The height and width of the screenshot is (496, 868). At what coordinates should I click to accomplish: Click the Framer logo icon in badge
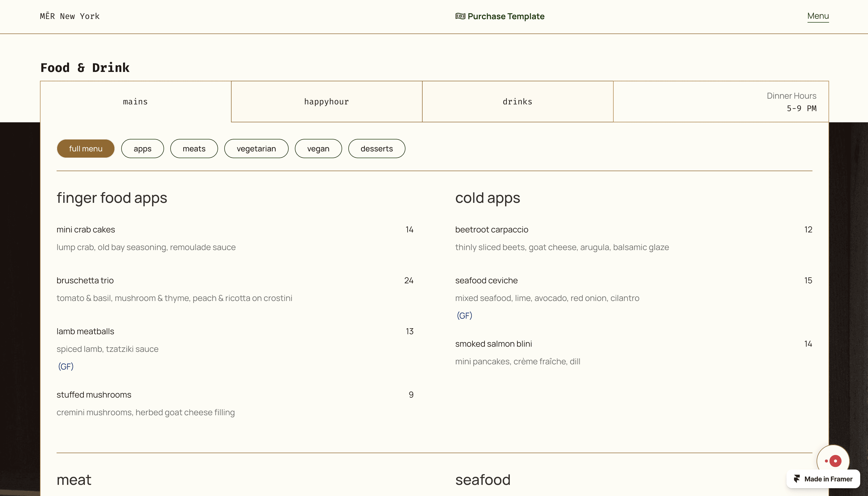pos(797,479)
